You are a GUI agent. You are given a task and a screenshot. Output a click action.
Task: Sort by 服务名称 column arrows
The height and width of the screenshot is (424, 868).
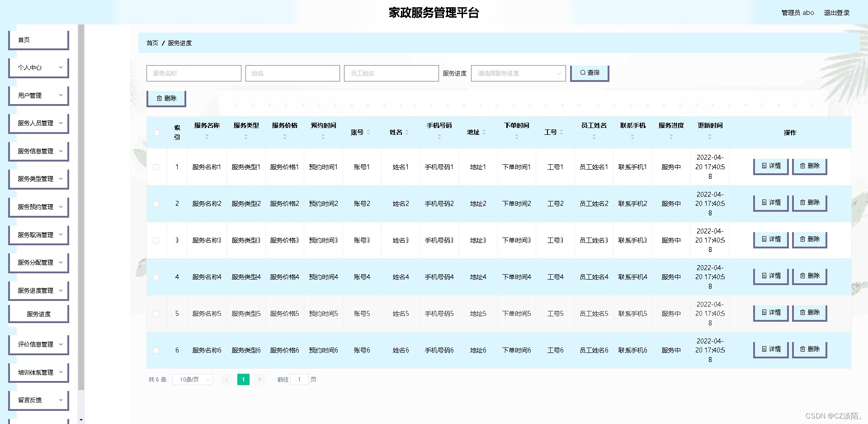click(x=207, y=137)
